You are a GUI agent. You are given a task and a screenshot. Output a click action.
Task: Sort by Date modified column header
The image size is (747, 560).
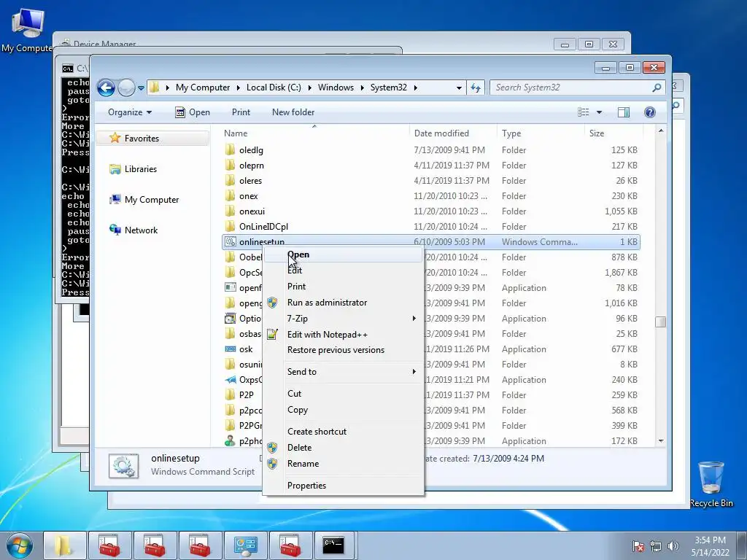click(x=452, y=133)
